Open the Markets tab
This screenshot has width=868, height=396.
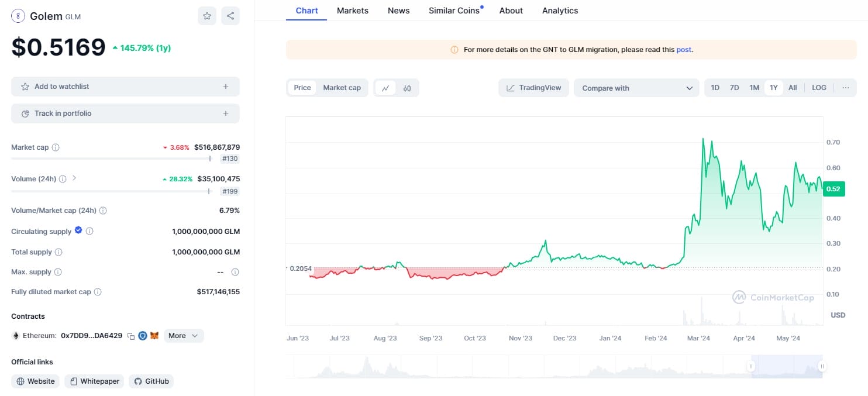pyautogui.click(x=353, y=11)
